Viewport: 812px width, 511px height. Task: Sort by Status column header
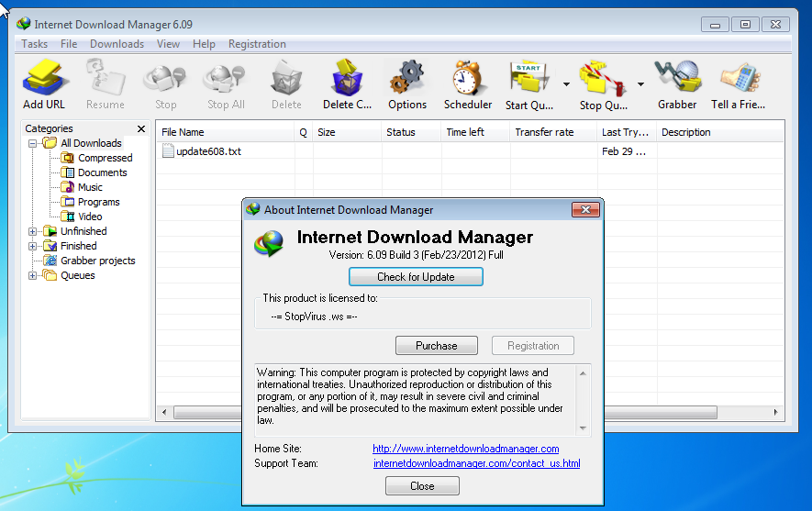[412, 132]
